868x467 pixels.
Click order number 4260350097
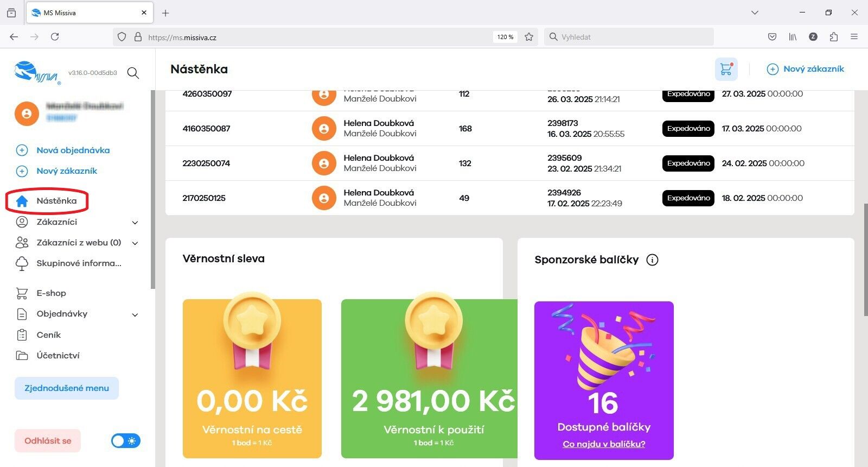tap(207, 94)
